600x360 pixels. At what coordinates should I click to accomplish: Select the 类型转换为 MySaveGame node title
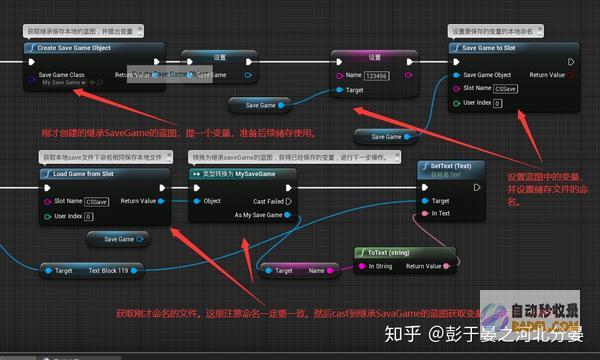238,174
